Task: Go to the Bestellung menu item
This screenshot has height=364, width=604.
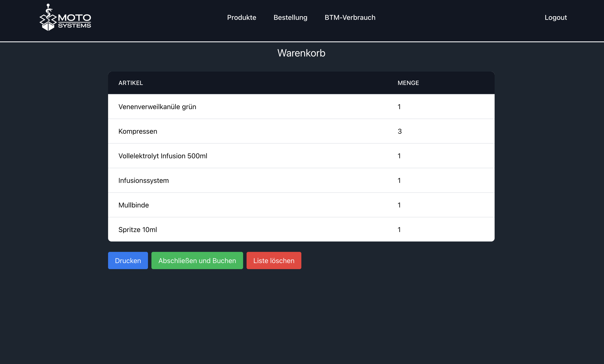Action: coord(290,17)
